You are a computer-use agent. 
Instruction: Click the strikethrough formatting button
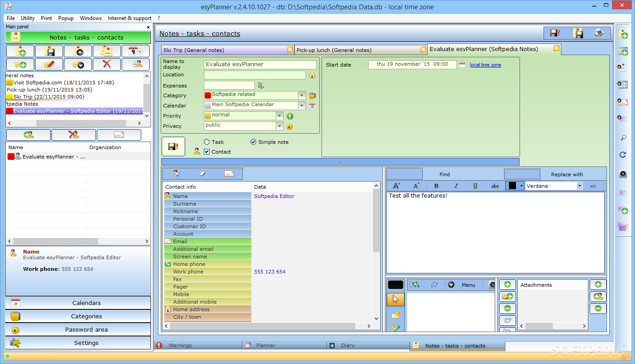click(x=495, y=186)
